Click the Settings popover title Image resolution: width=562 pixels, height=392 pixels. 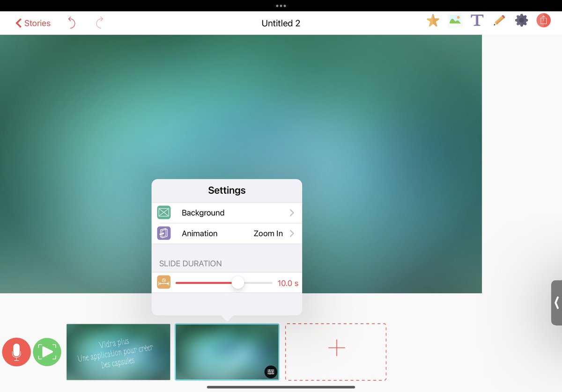[227, 190]
